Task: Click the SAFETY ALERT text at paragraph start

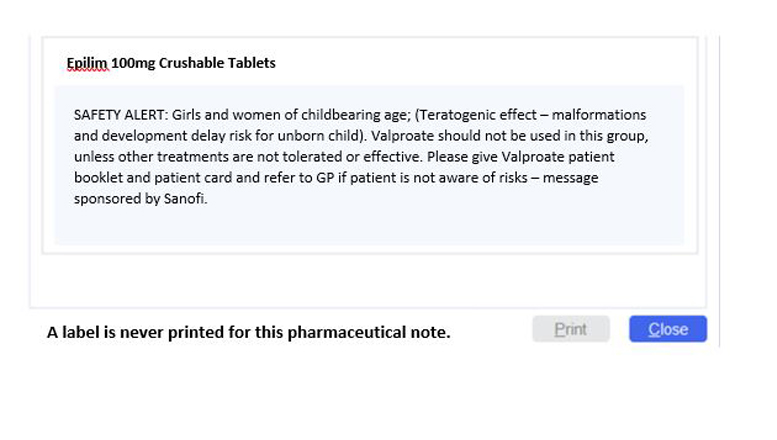Action: click(x=121, y=115)
